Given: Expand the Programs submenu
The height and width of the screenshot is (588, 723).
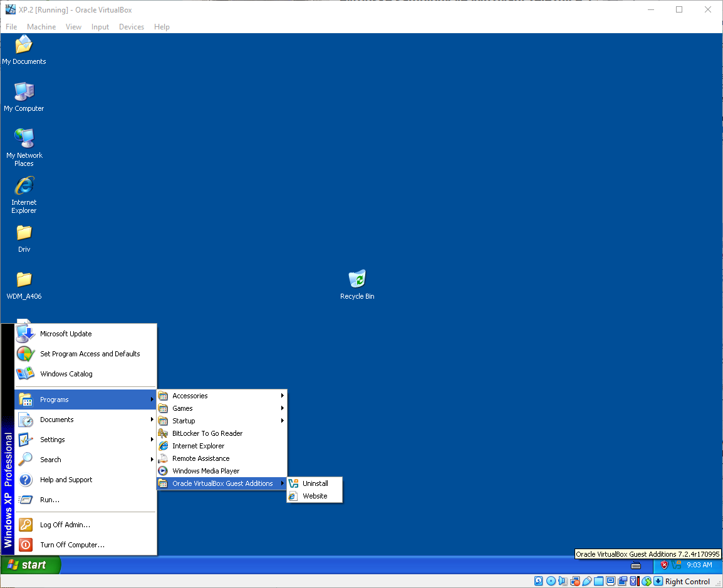Looking at the screenshot, I should tap(86, 400).
